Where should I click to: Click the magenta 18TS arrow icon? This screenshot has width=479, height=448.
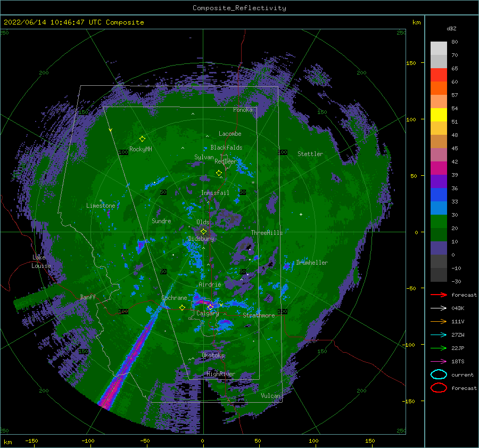[x=439, y=362]
